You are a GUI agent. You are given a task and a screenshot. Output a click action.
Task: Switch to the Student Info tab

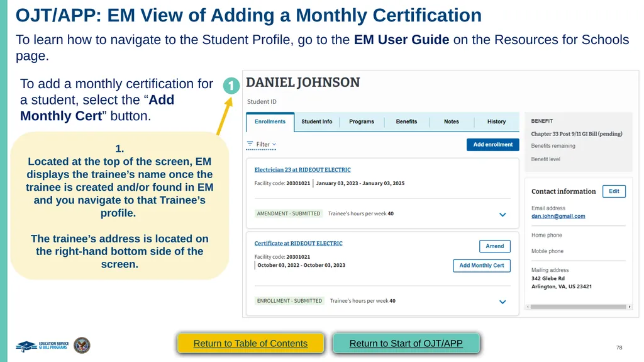(317, 122)
